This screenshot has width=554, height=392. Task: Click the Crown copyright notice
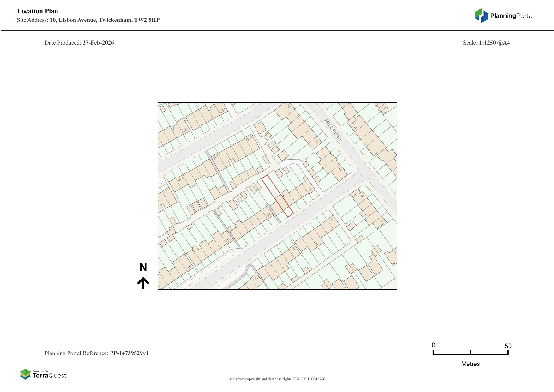(277, 379)
